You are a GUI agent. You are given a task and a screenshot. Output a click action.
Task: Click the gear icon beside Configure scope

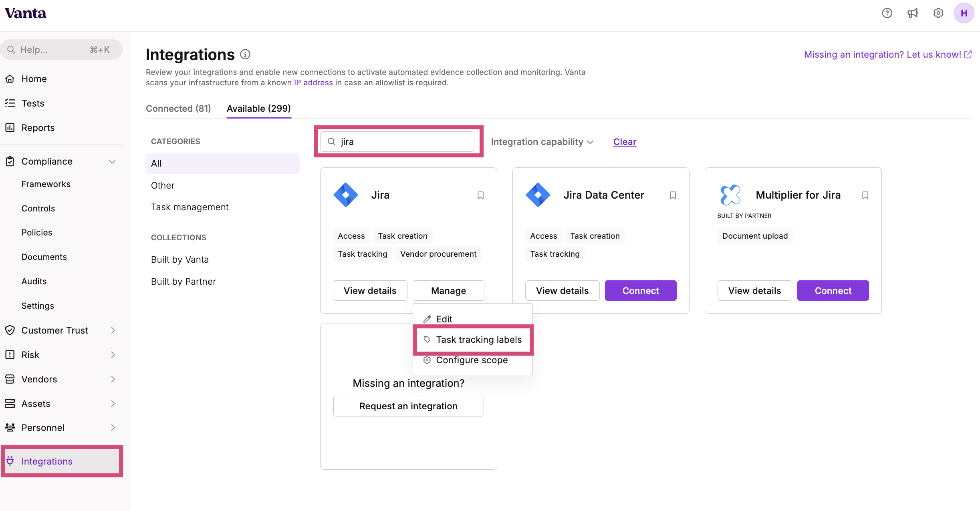pos(427,360)
